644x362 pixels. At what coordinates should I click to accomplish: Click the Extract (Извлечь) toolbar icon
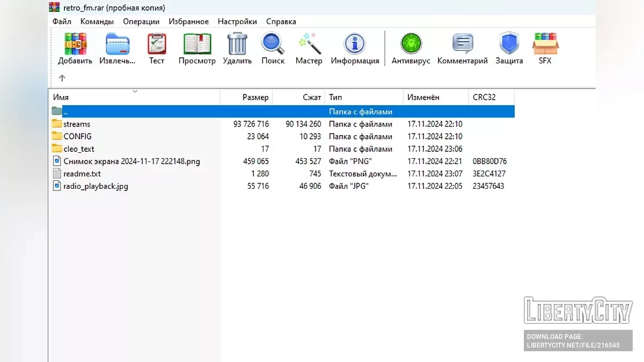pyautogui.click(x=118, y=44)
